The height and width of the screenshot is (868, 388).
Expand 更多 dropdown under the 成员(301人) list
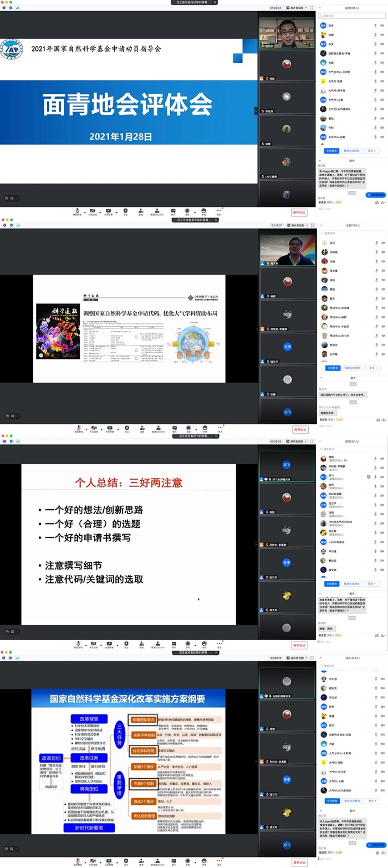373,583
